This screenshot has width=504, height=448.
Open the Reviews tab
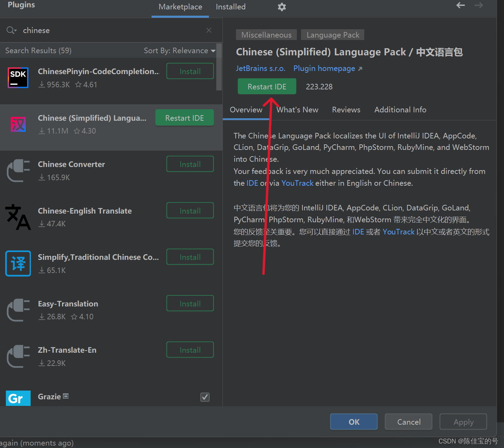point(346,110)
